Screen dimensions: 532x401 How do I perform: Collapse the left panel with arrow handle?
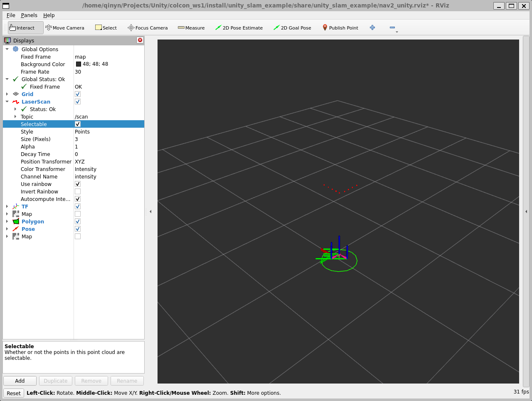(150, 211)
